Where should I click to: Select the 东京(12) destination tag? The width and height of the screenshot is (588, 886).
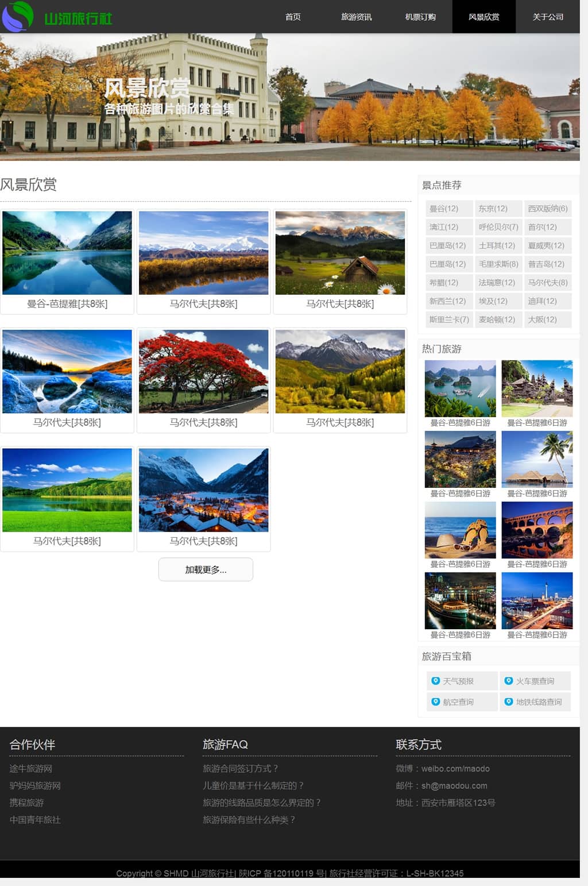493,209
